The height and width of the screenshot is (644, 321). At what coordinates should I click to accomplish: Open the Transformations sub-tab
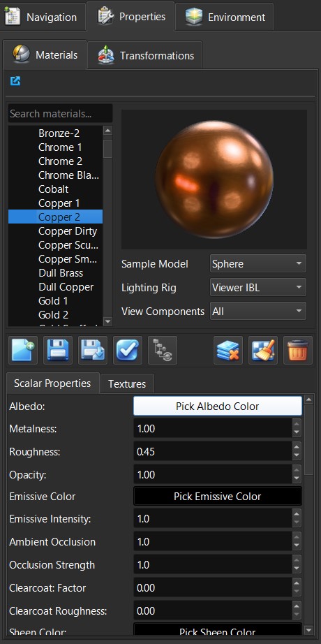tap(145, 55)
